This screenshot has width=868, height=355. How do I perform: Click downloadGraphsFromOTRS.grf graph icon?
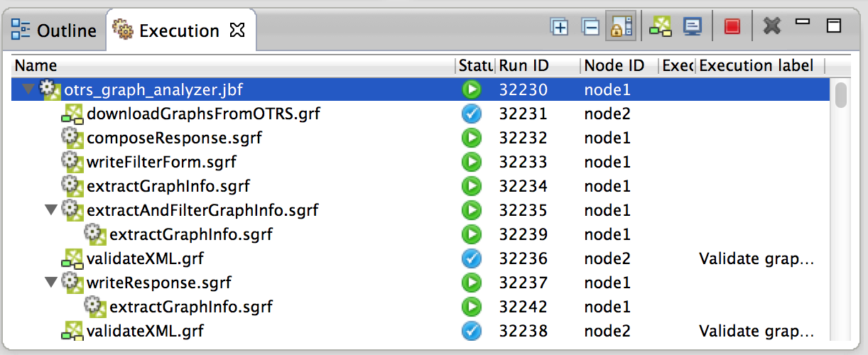(x=71, y=114)
